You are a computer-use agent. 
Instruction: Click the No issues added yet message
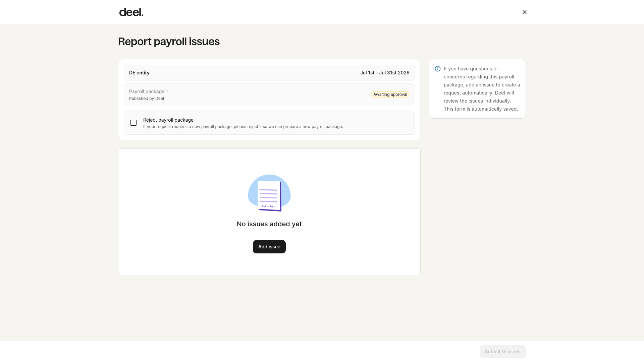coord(269,224)
